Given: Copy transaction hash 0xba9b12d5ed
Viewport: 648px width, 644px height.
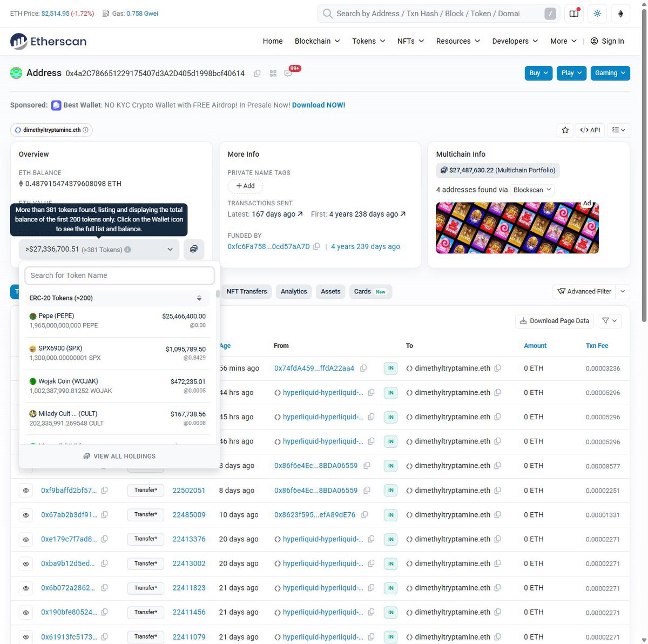Looking at the screenshot, I should point(104,563).
